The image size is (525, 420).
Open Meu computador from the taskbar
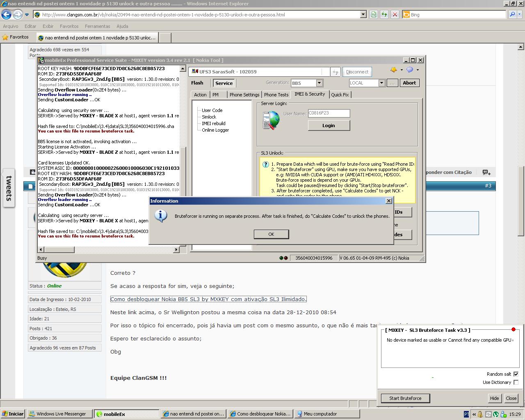(x=327, y=414)
